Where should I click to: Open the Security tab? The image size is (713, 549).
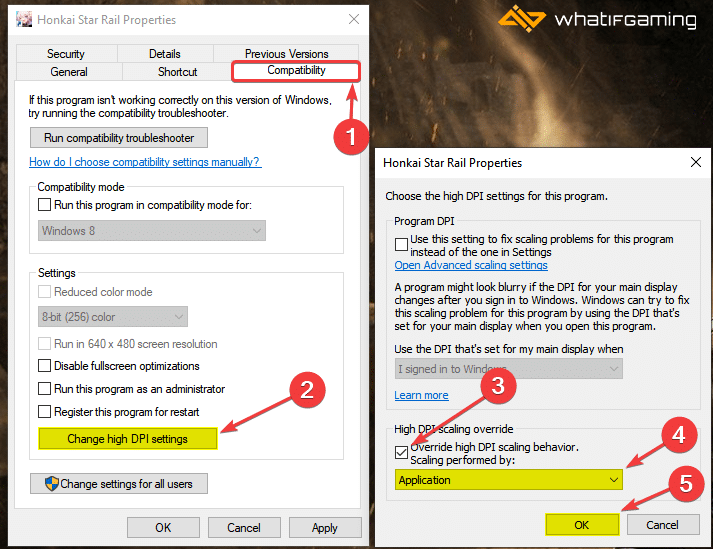66,54
